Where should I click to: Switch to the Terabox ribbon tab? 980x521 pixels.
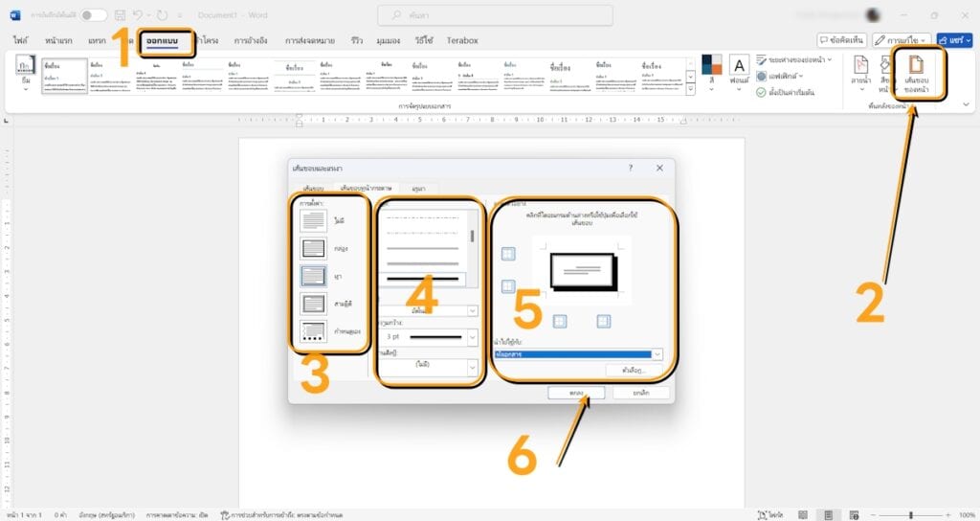coord(462,41)
